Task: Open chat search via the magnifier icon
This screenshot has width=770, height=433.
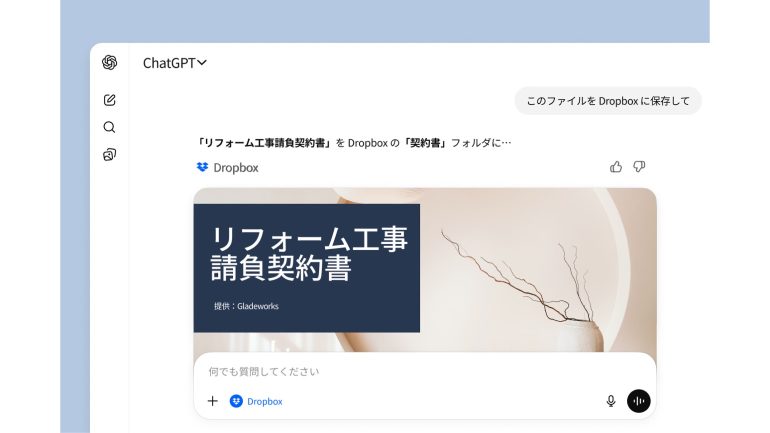Action: click(x=110, y=127)
